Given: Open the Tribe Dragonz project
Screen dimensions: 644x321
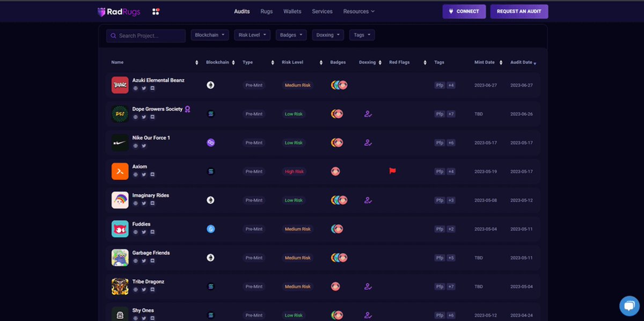Looking at the screenshot, I should click(x=148, y=281).
